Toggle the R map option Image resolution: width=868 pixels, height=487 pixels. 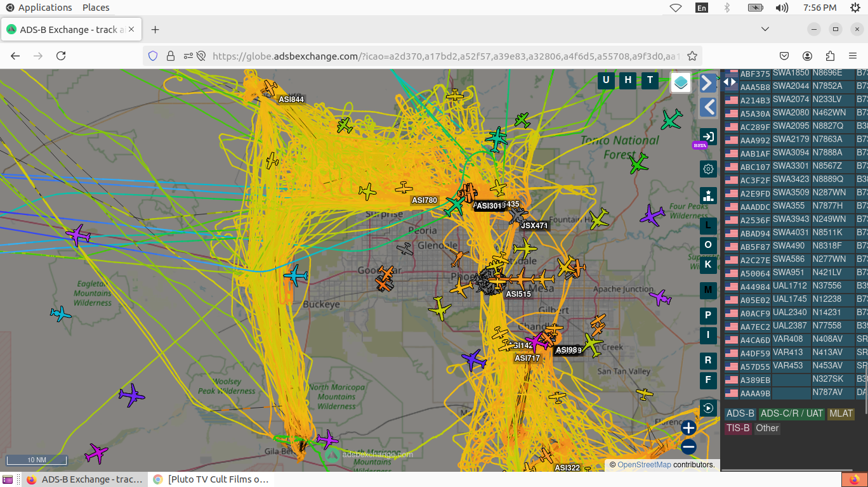[708, 361]
